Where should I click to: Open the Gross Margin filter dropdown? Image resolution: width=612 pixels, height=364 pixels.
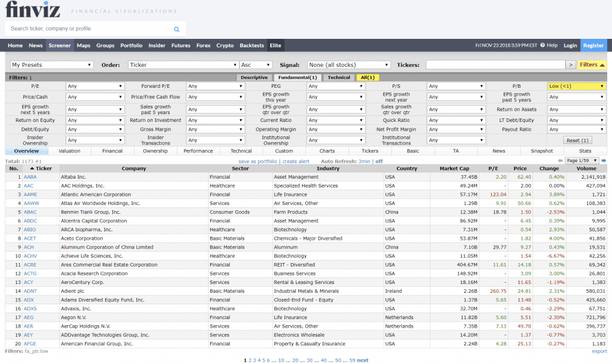coord(215,130)
